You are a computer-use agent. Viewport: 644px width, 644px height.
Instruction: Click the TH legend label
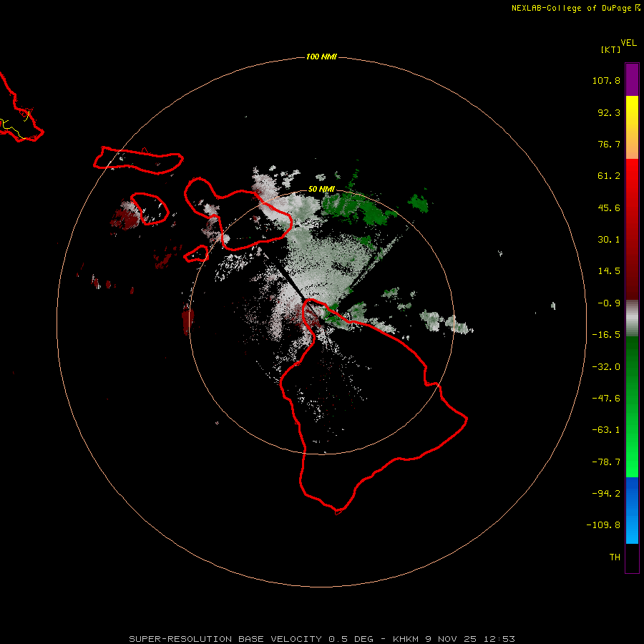tap(615, 557)
